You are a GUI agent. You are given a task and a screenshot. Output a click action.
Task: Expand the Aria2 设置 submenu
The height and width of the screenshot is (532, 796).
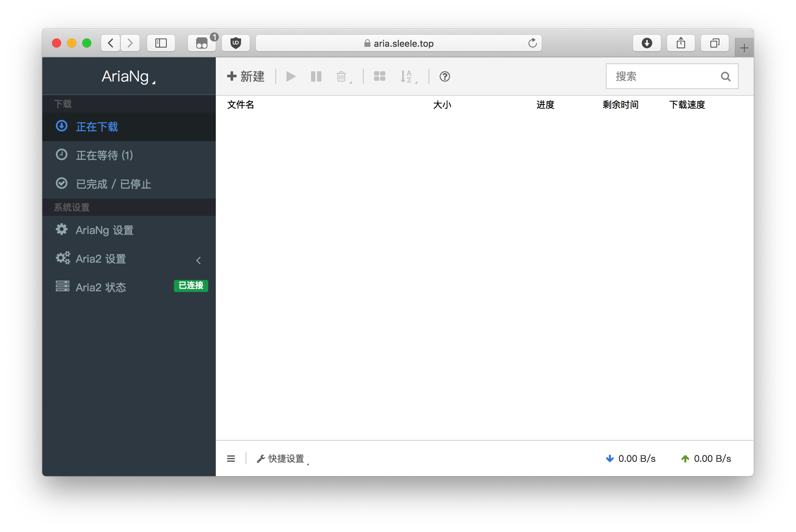(x=129, y=259)
